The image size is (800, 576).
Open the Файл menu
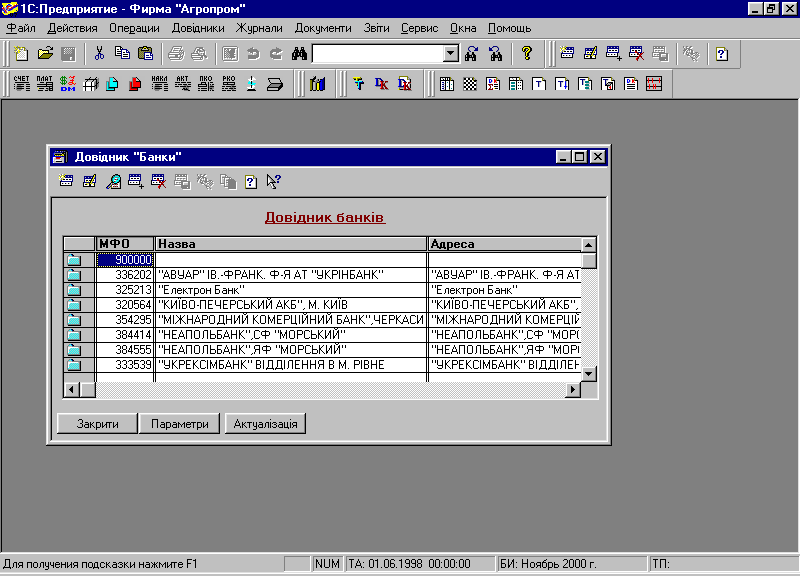click(20, 28)
